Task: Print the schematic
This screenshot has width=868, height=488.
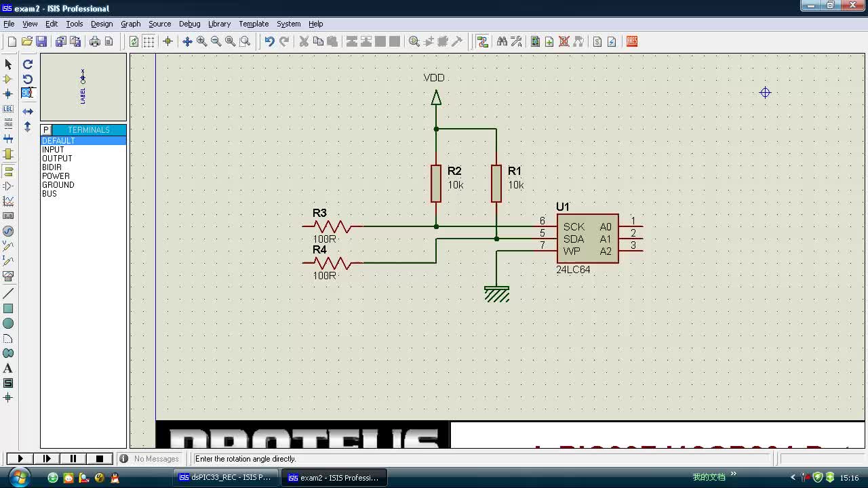Action: click(x=94, y=41)
